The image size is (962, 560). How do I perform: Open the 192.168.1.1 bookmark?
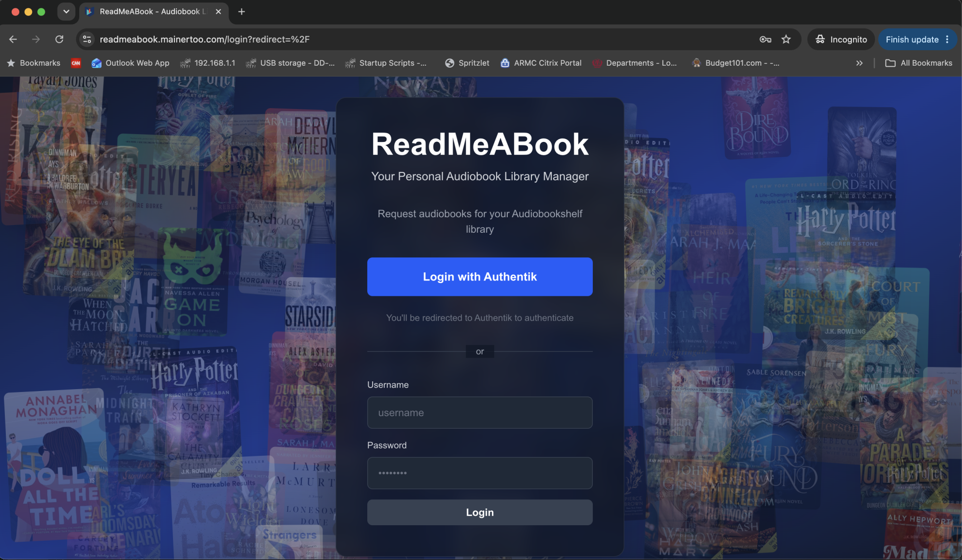[x=208, y=63]
